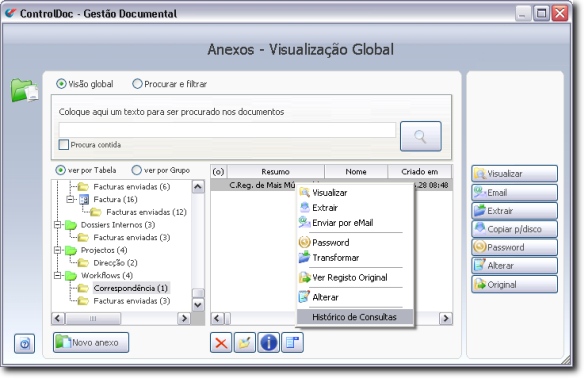Viewport: 584px width, 380px height.
Task: Click the Nome column header
Action: 356,172
